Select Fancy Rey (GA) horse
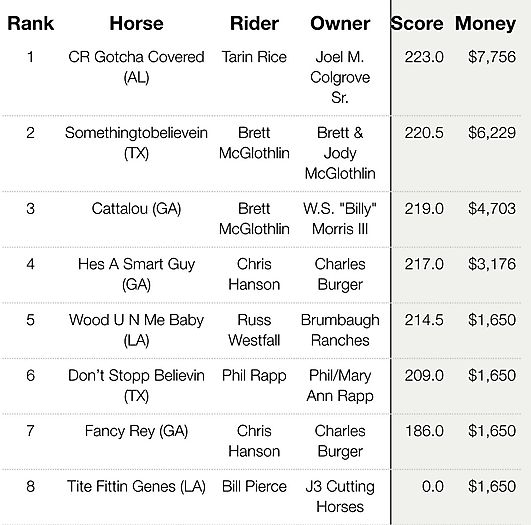 tap(136, 431)
